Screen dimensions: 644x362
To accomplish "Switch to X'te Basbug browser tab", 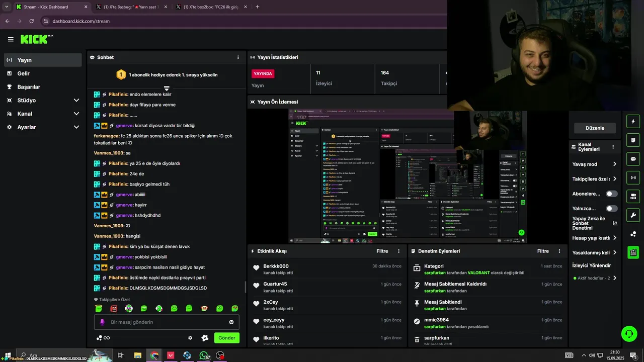I will point(131,7).
